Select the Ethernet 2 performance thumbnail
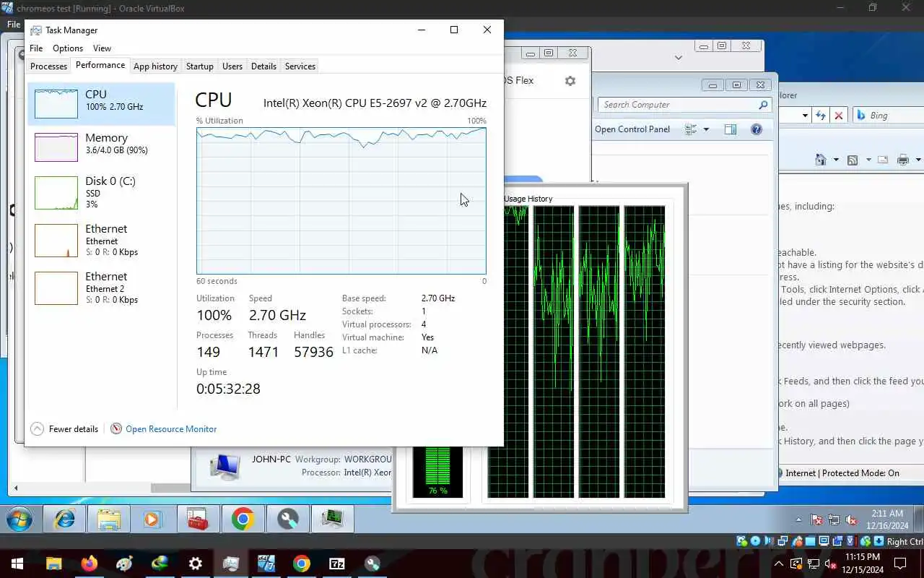Image resolution: width=924 pixels, height=578 pixels. 56,288
